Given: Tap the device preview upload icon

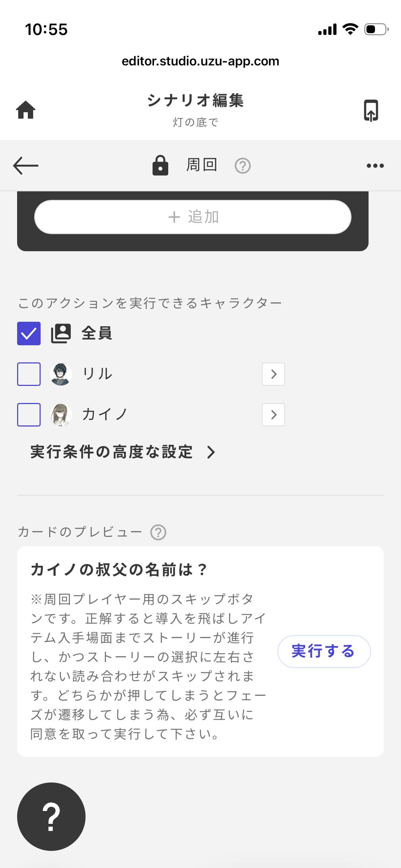Looking at the screenshot, I should 371,111.
